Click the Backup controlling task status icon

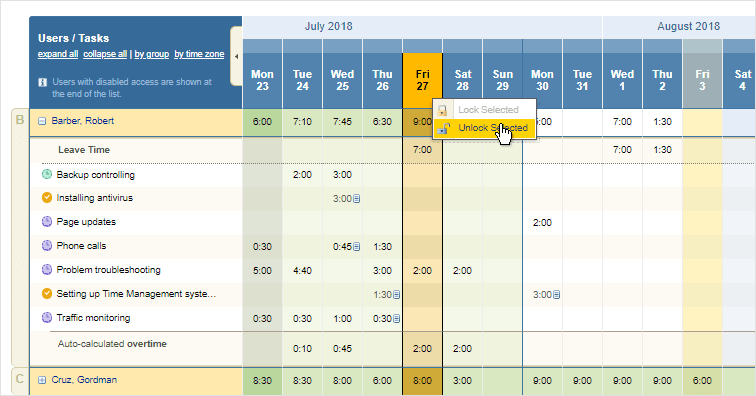pyautogui.click(x=47, y=174)
